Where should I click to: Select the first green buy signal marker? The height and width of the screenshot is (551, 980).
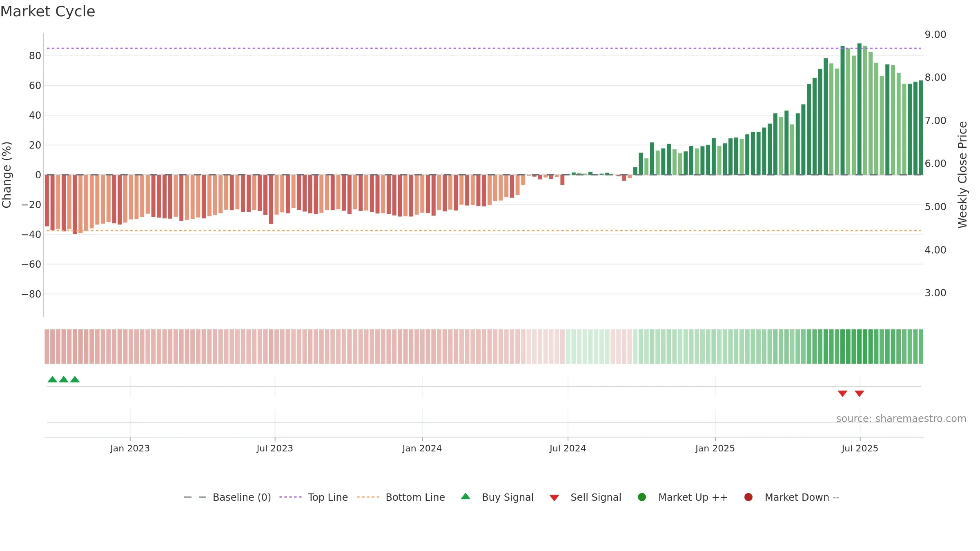pyautogui.click(x=52, y=379)
